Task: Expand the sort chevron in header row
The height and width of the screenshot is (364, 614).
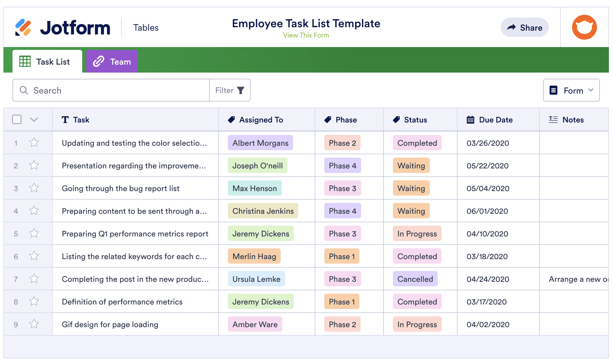Action: (34, 119)
